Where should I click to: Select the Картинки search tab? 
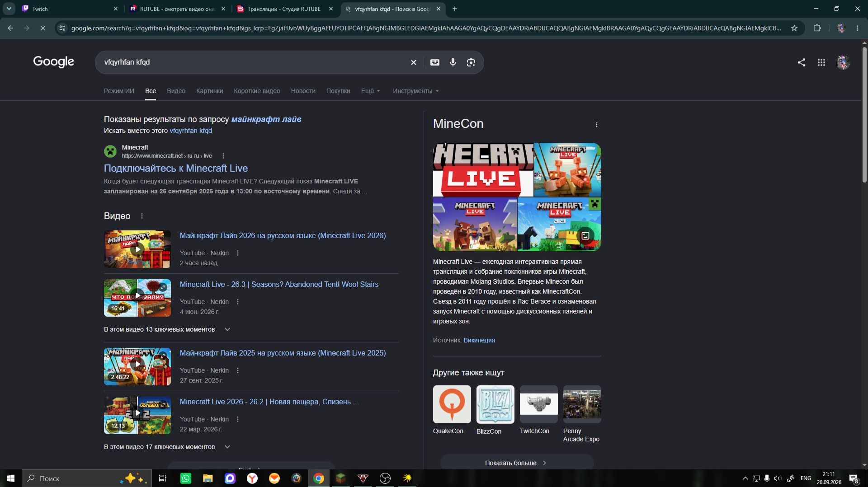coord(209,91)
